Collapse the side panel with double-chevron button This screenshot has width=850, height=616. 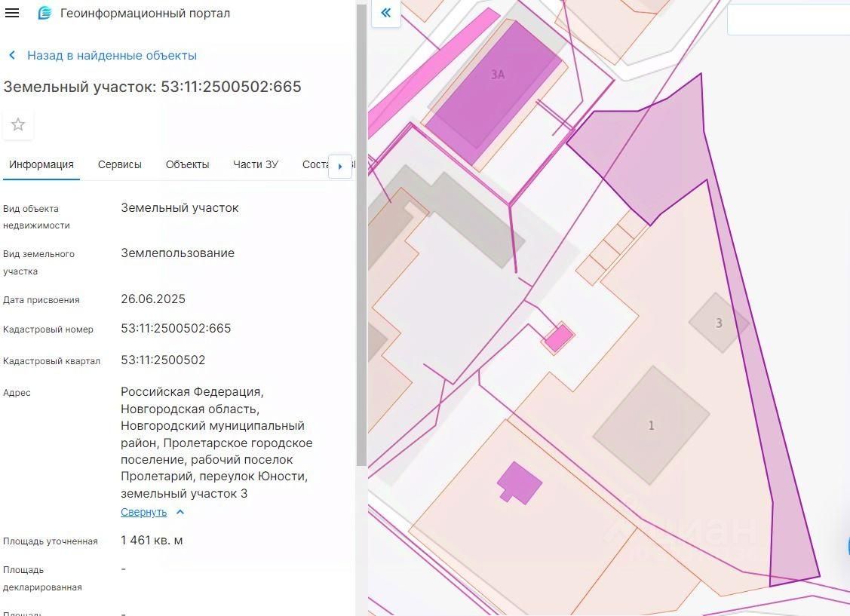click(385, 13)
